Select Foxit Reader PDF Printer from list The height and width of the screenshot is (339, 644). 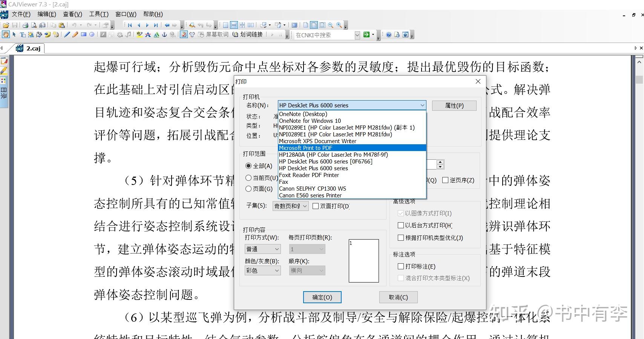(x=309, y=175)
